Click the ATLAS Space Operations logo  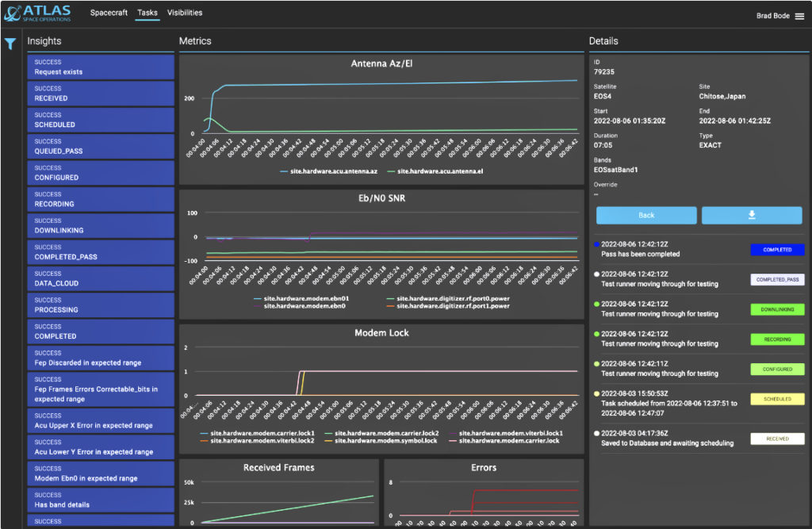point(37,13)
